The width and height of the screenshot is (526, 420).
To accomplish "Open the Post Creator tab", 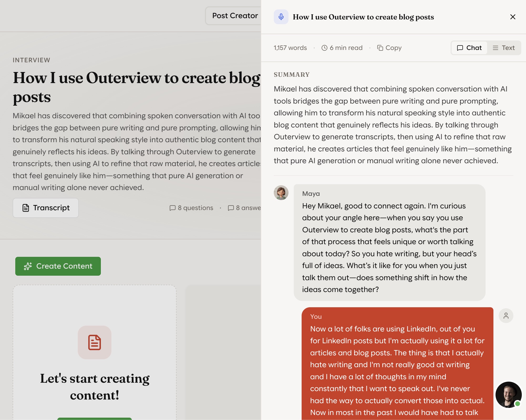I will tap(234, 16).
